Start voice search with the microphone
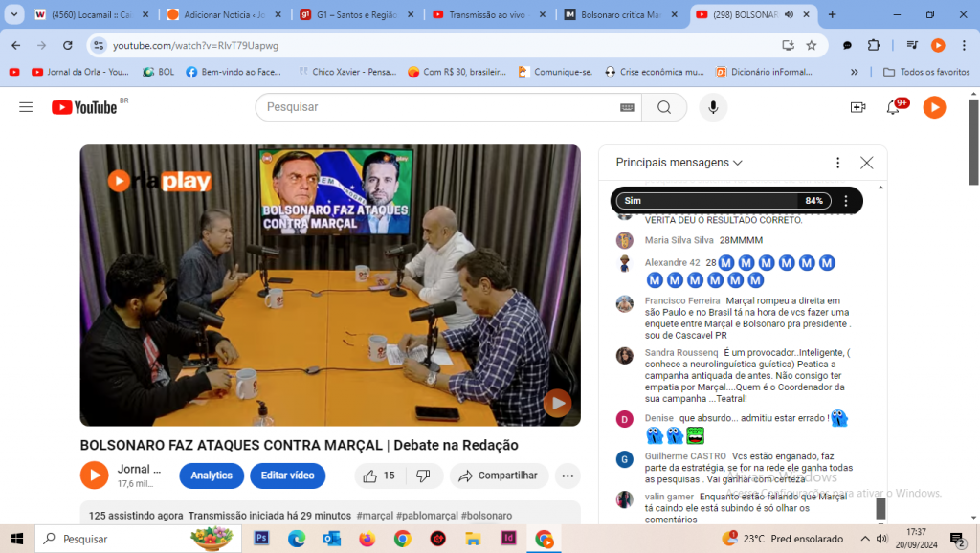The image size is (980, 553). (713, 107)
